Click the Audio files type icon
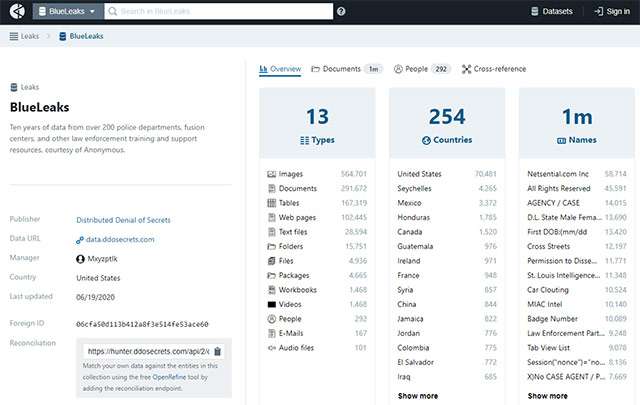 [271, 348]
